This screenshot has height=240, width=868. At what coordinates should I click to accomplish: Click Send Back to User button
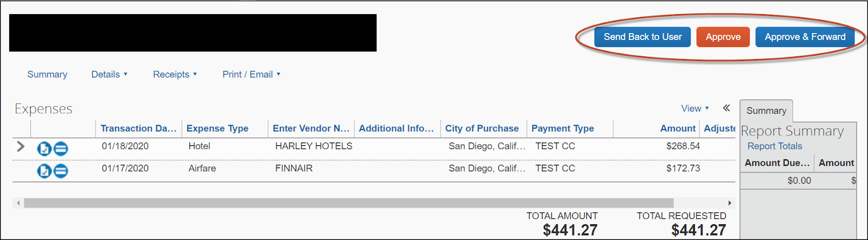click(x=643, y=37)
